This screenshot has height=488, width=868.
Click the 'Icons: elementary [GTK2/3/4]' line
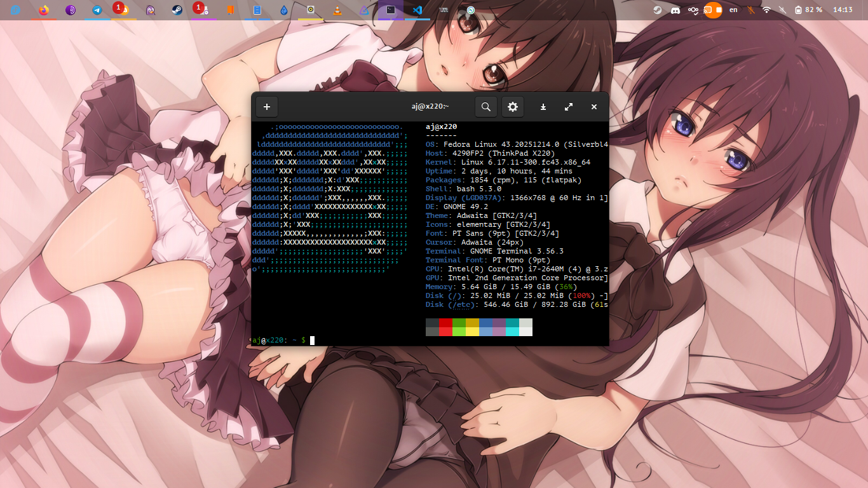488,224
